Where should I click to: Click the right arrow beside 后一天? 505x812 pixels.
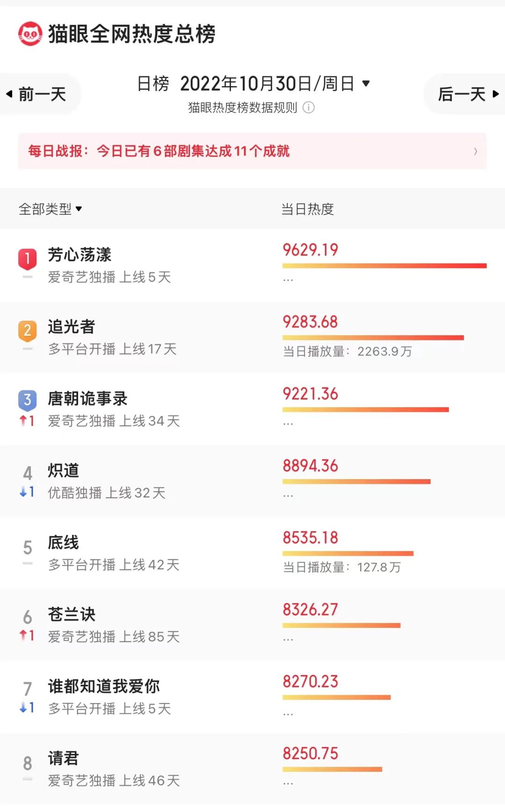[x=496, y=94]
